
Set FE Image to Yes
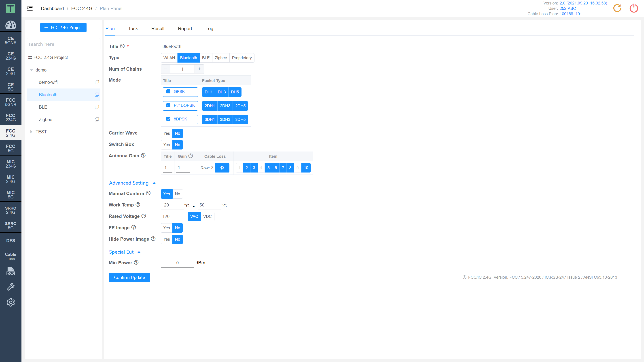(x=167, y=228)
